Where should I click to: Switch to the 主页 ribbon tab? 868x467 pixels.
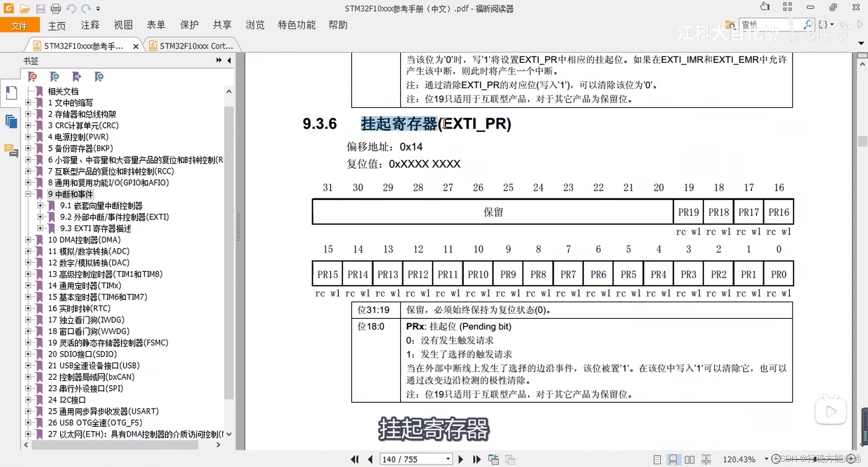pos(57,25)
